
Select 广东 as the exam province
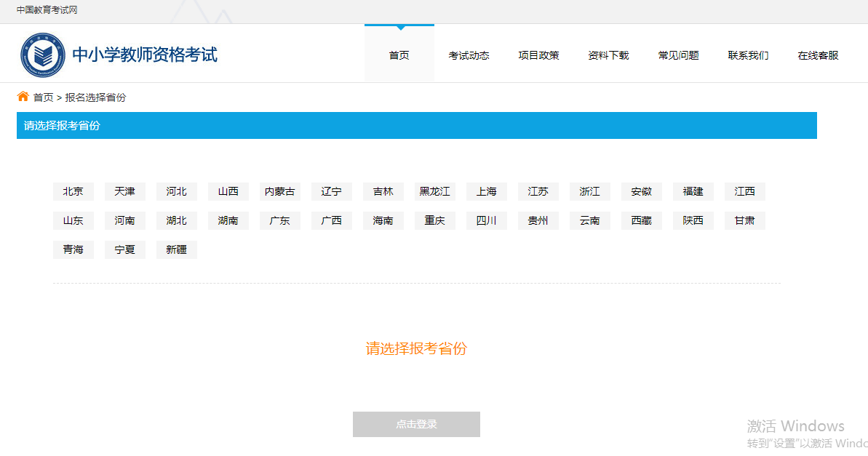[279, 220]
